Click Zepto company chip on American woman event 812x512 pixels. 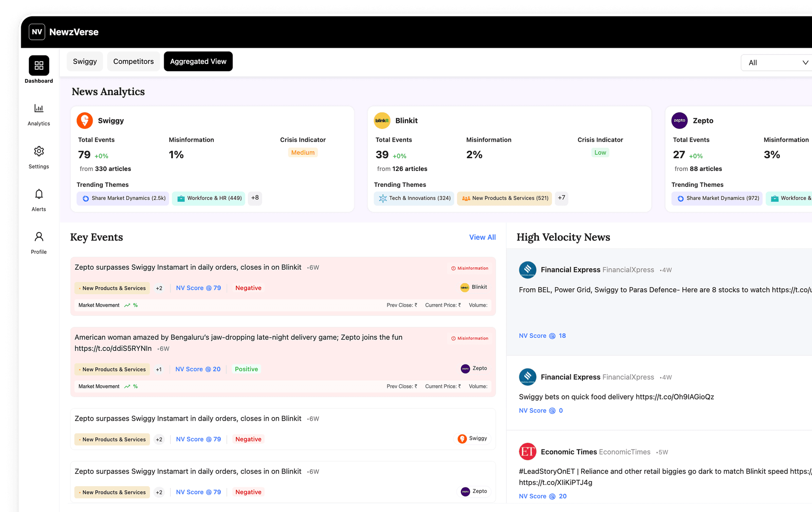(474, 368)
